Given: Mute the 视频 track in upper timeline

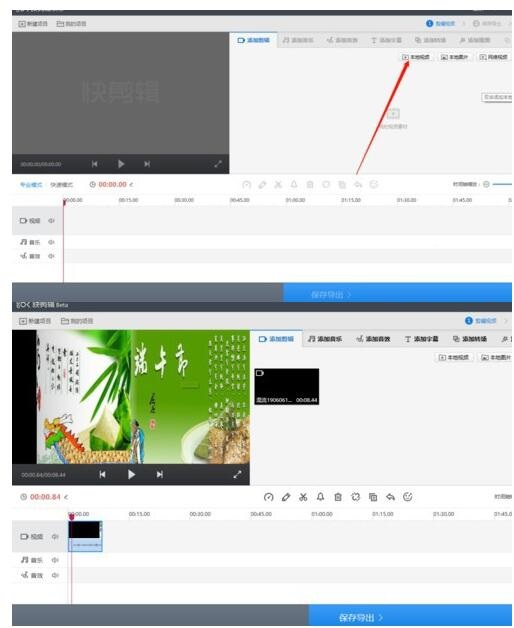Looking at the screenshot, I should click(x=51, y=221).
